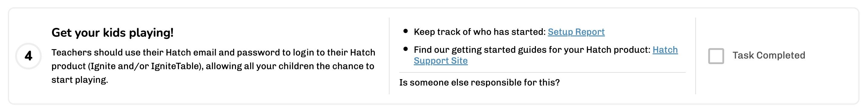The width and height of the screenshot is (868, 111).
Task: Click the digit 4 inside the circle
Action: pyautogui.click(x=28, y=56)
